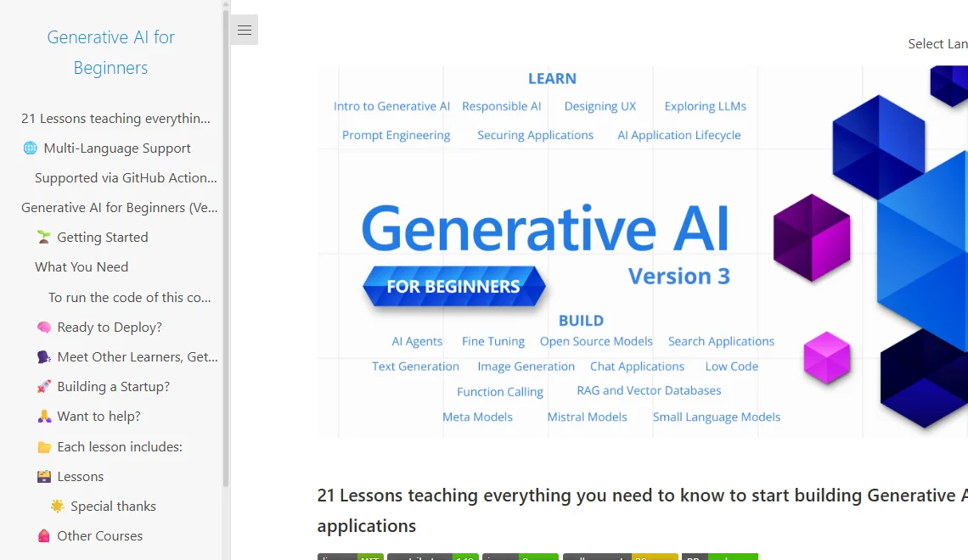Open the Meet Other Learners sidebar entry
The width and height of the screenshot is (968, 560).
click(127, 357)
